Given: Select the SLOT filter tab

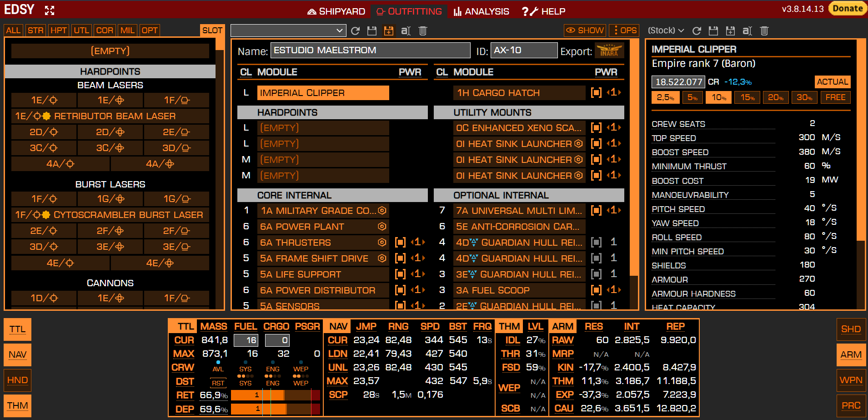Looking at the screenshot, I should point(212,30).
